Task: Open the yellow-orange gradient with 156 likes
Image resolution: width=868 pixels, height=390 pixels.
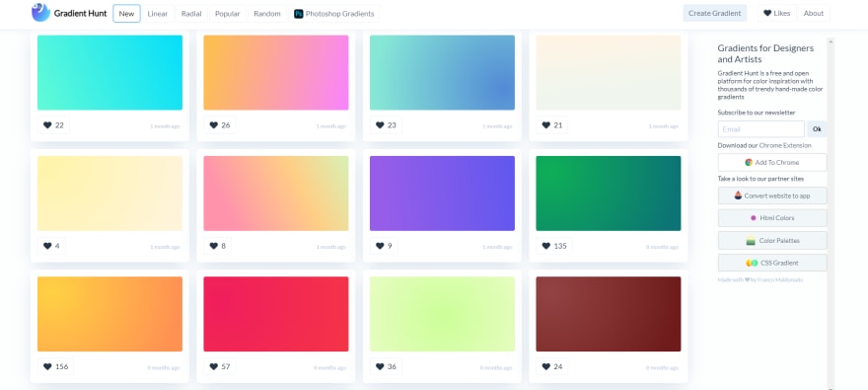Action: point(110,314)
